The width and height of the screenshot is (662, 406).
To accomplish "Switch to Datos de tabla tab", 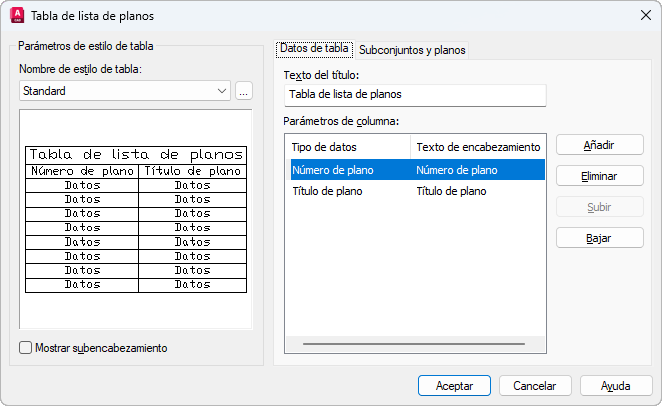I will tap(314, 48).
